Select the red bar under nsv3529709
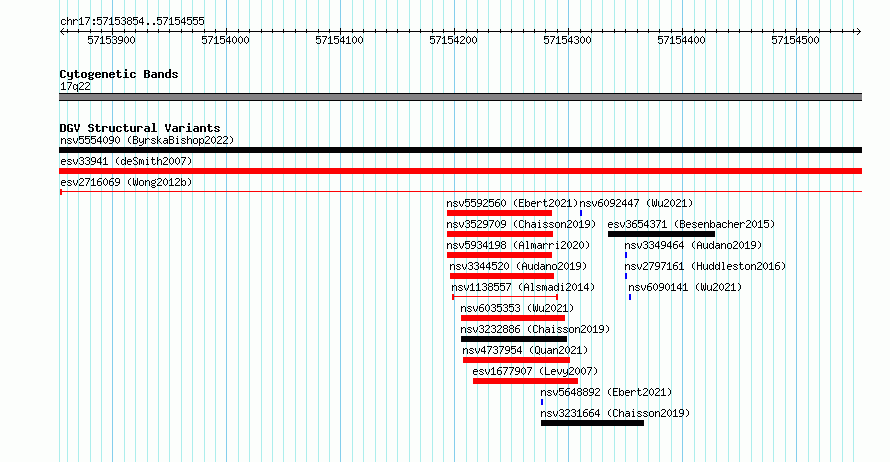This screenshot has height=462, width=890. 500,234
